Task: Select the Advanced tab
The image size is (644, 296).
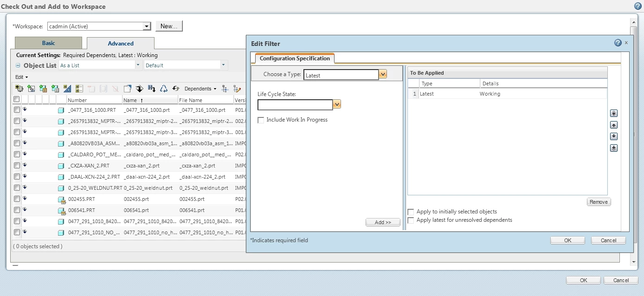Action: point(121,43)
